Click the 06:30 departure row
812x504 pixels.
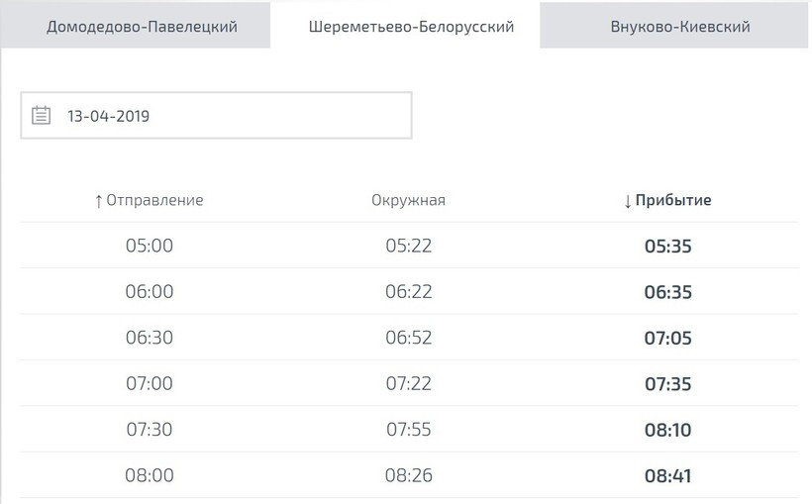coord(150,338)
